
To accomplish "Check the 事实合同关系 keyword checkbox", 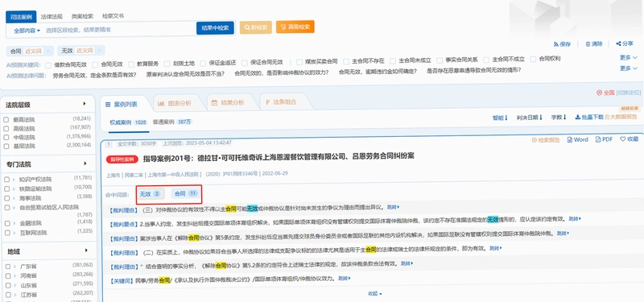I will click(x=440, y=60).
